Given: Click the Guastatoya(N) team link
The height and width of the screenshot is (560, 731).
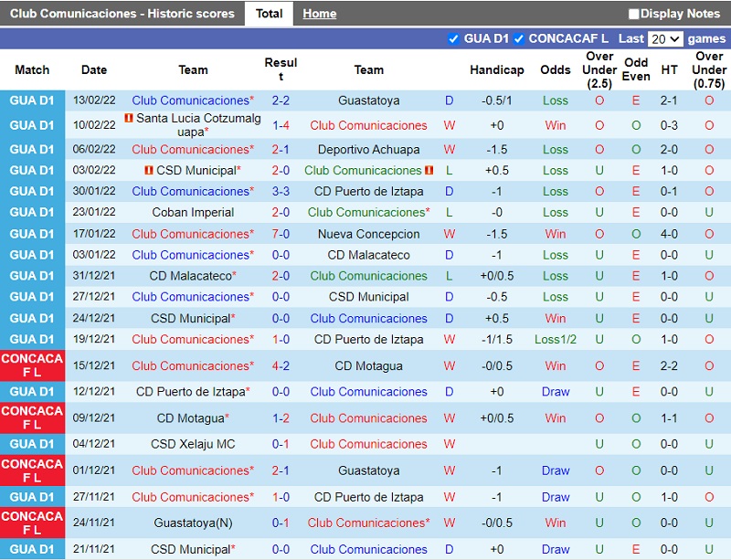Looking at the screenshot, I should 193,523.
